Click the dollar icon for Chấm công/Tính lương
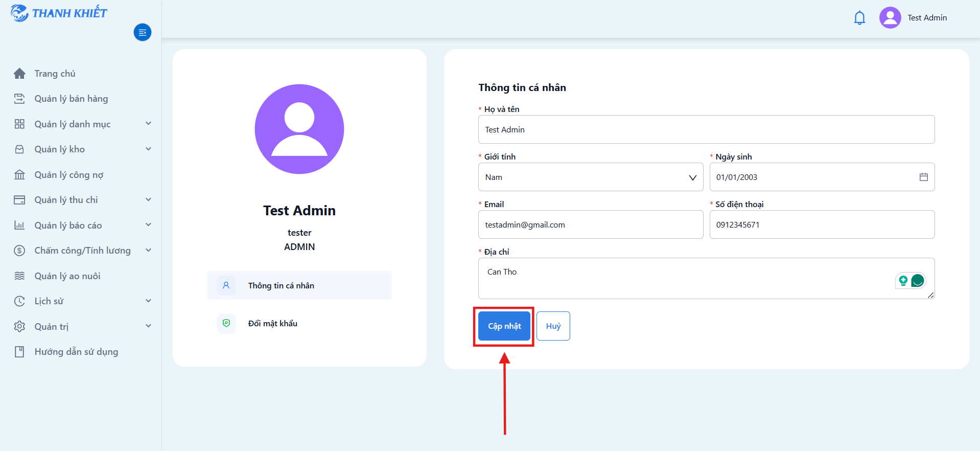Viewport: 980px width, 451px height. [19, 251]
